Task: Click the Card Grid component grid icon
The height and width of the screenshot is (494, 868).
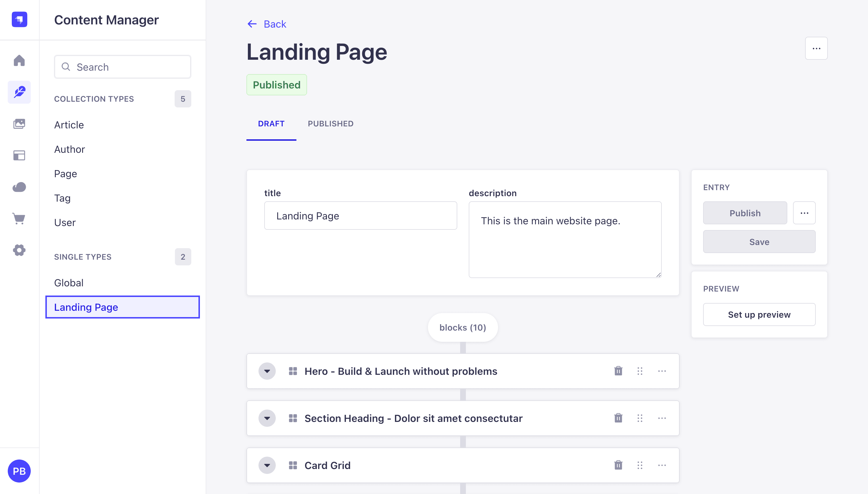Action: 293,465
